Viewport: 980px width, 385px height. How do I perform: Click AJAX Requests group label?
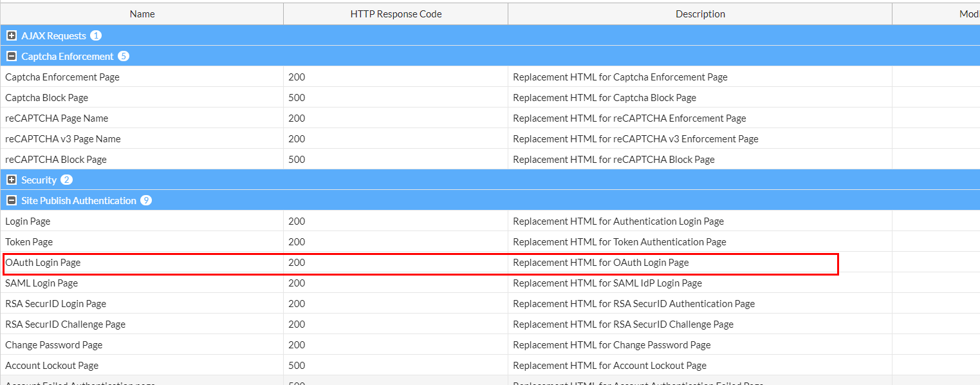pyautogui.click(x=53, y=36)
